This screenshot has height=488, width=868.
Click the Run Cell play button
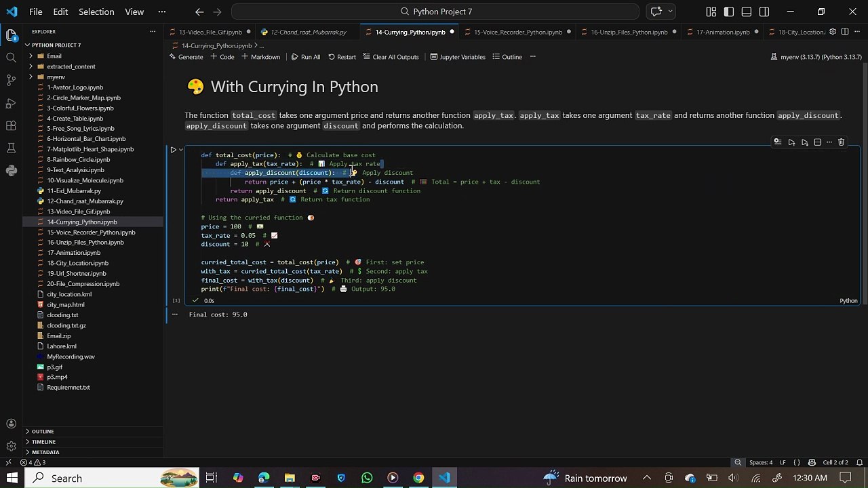pos(173,150)
